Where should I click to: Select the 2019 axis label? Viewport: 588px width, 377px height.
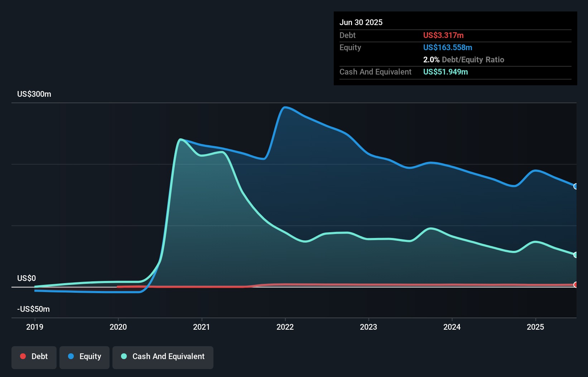[x=34, y=326]
